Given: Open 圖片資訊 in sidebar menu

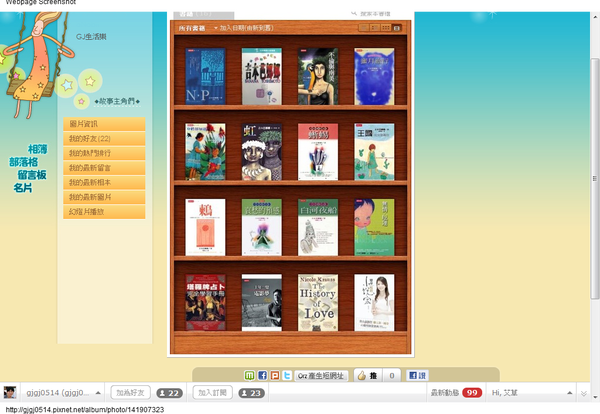Looking at the screenshot, I should click(x=104, y=124).
